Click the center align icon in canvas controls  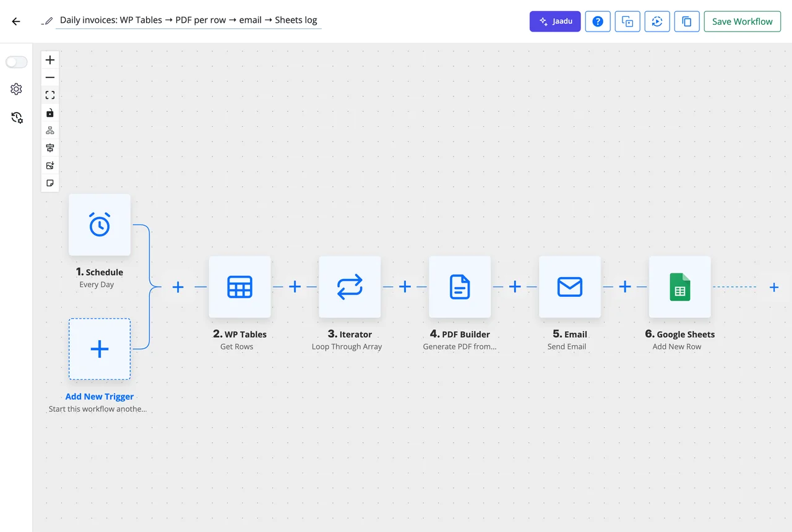coord(50,148)
